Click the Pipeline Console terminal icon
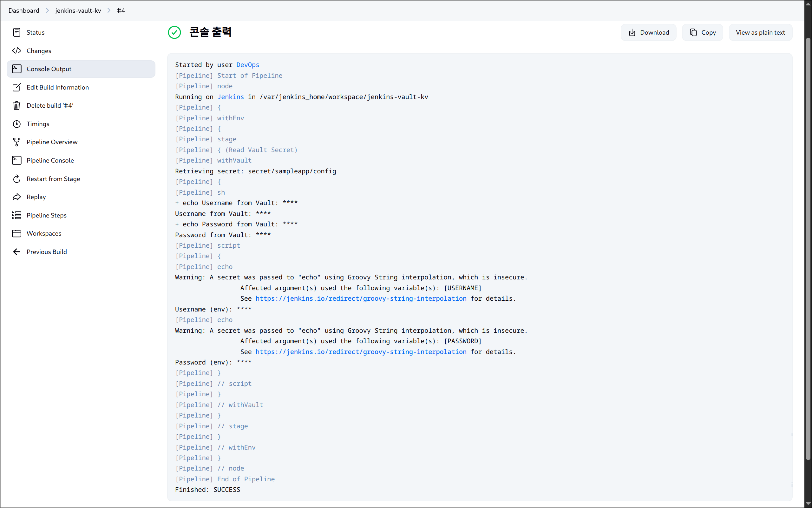Screen dimensions: 812x508 (x=16, y=160)
